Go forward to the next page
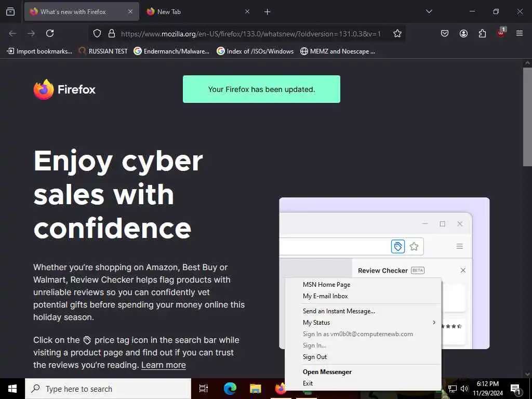Image resolution: width=532 pixels, height=399 pixels. (x=31, y=33)
